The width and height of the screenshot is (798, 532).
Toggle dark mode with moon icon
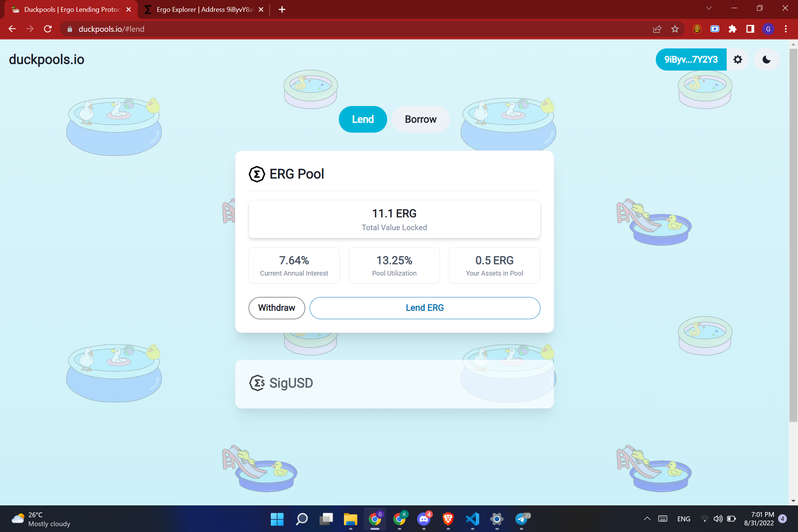point(766,59)
